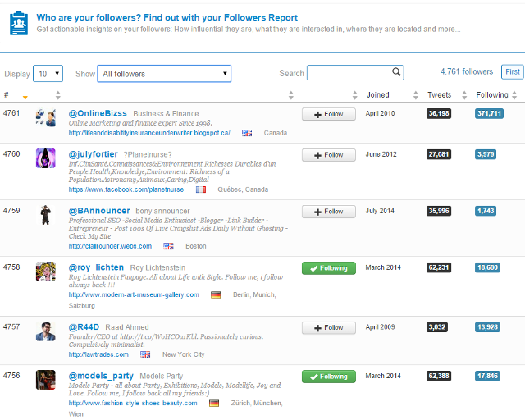Viewport: 525px width, 420px height.
Task: Click the 62,388 tweets badge
Action: (439, 377)
